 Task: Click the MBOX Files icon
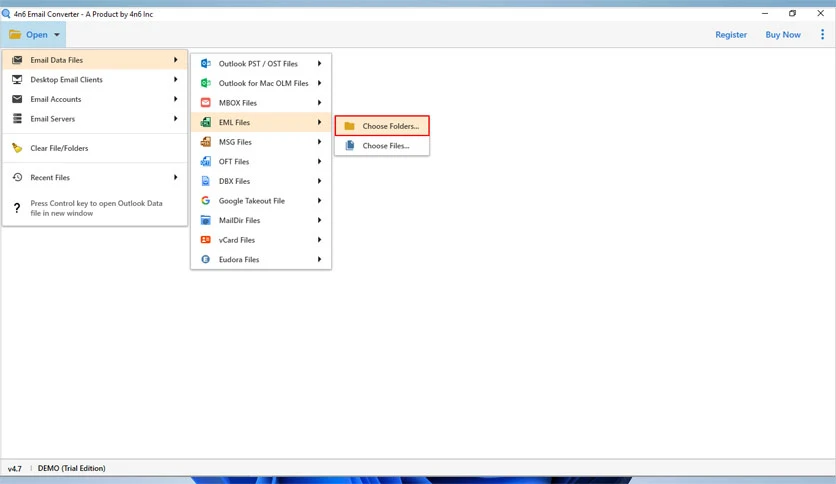coord(205,102)
